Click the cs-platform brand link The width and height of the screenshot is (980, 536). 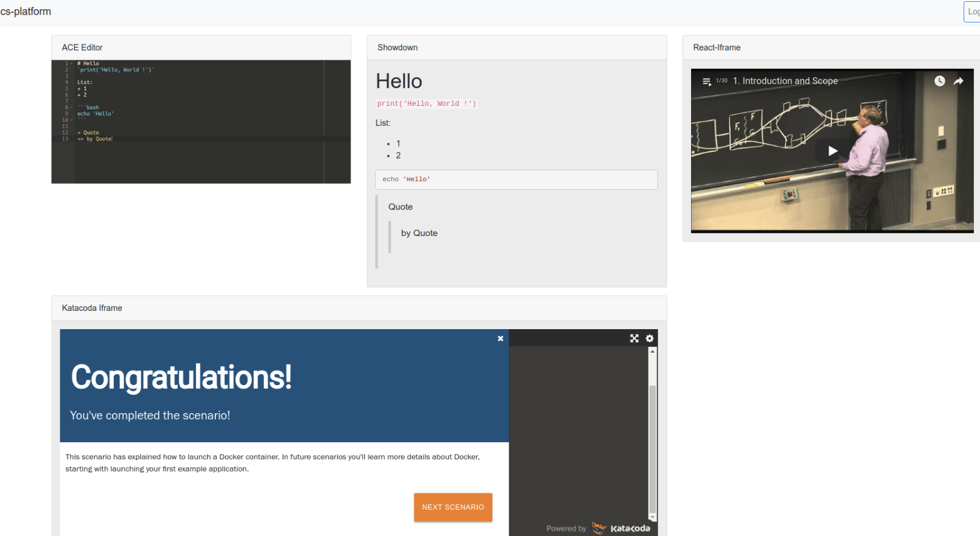(26, 12)
